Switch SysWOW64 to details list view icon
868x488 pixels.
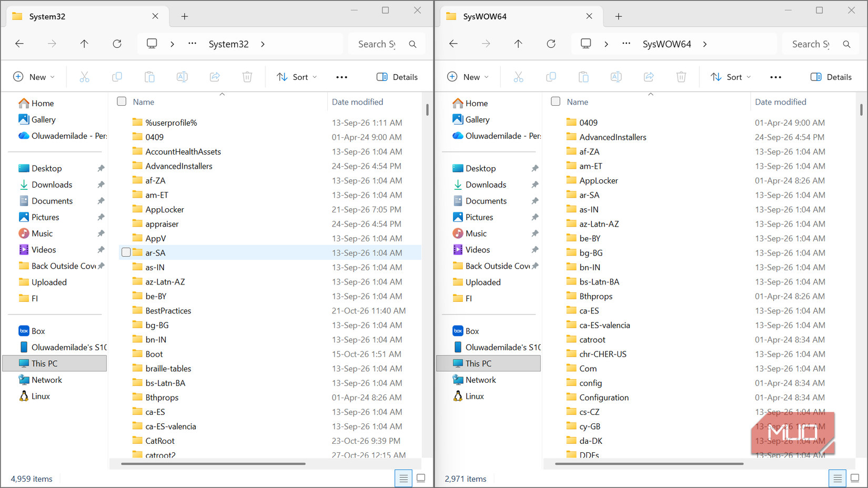pyautogui.click(x=837, y=478)
